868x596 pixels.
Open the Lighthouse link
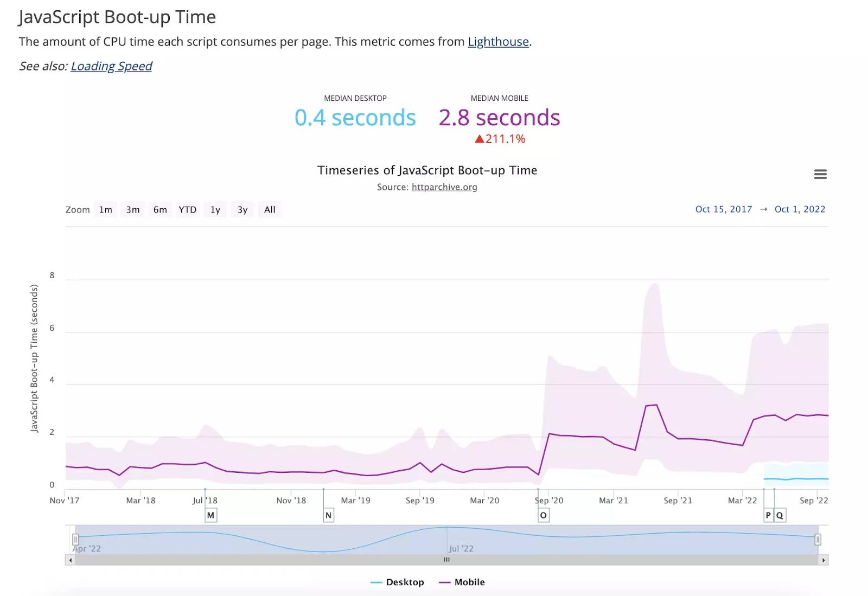pyautogui.click(x=498, y=42)
